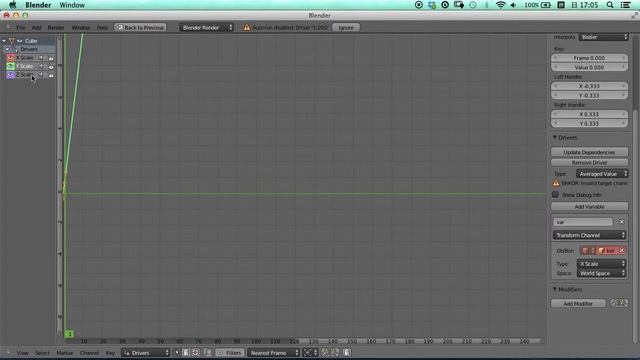Collapse the Modifiers panel header

[568, 289]
